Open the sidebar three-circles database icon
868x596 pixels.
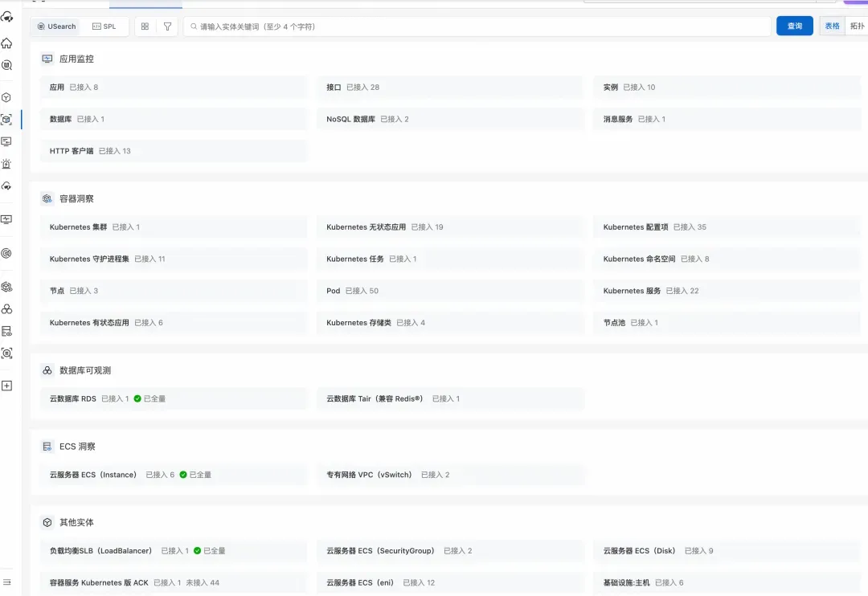6,308
